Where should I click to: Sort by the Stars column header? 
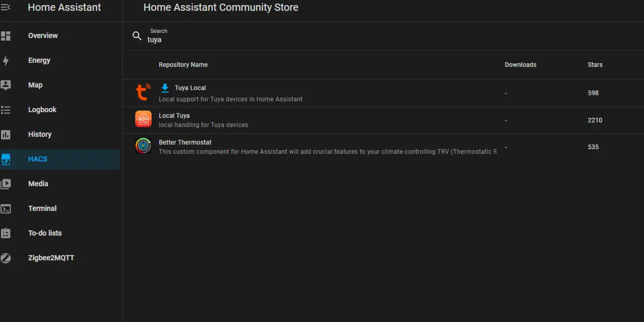pos(595,65)
